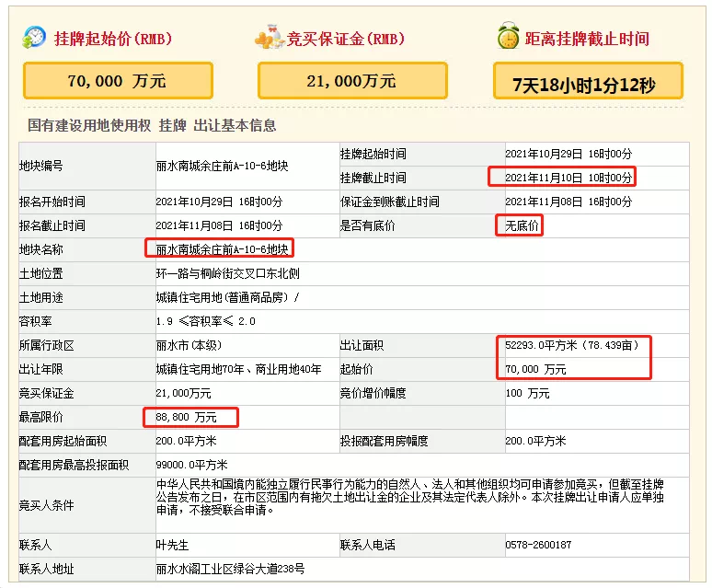Click the 竞买保证金(RMB) title text
The width and height of the screenshot is (712, 588).
346,39
